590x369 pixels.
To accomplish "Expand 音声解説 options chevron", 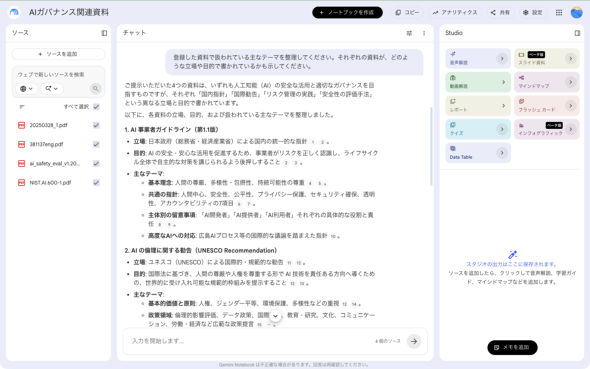I will tap(502, 59).
